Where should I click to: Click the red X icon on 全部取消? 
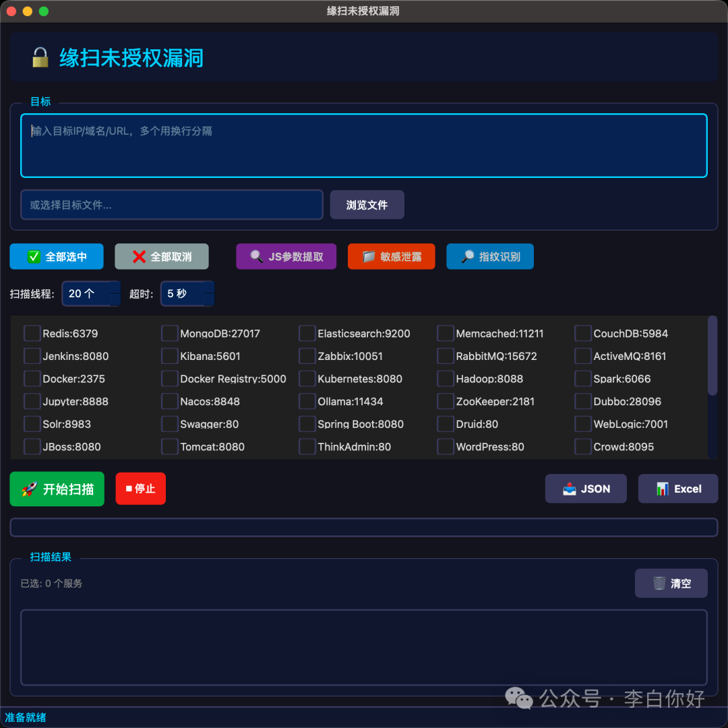[139, 257]
